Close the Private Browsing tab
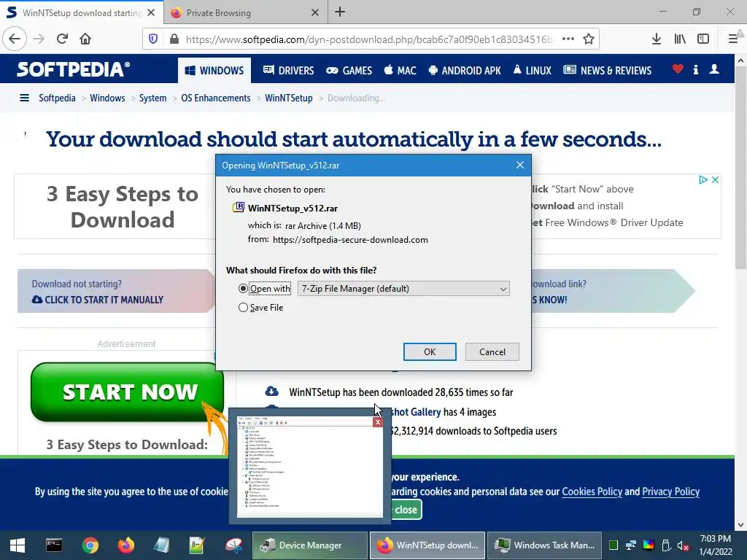Screen dimensions: 747x560 (315, 13)
